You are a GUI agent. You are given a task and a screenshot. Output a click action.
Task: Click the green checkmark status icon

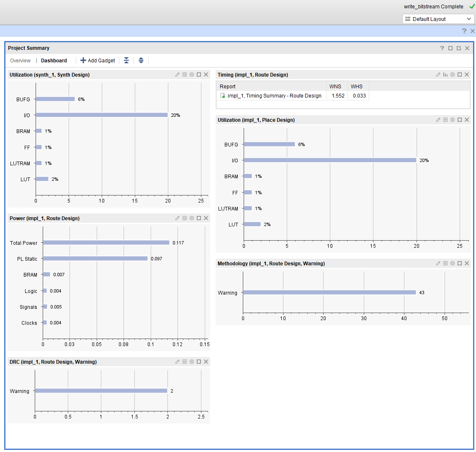tap(472, 6)
